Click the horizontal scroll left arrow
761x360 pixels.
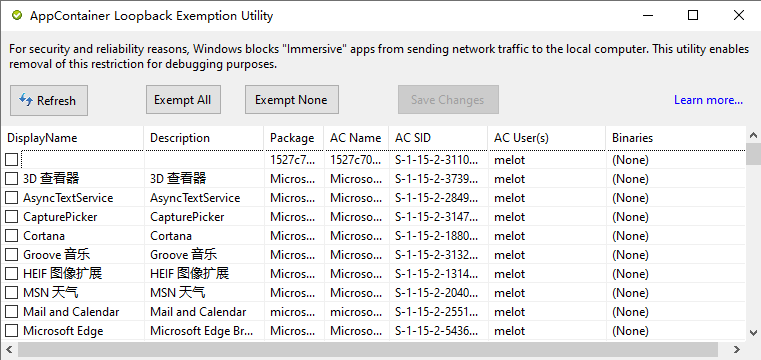(x=8, y=349)
